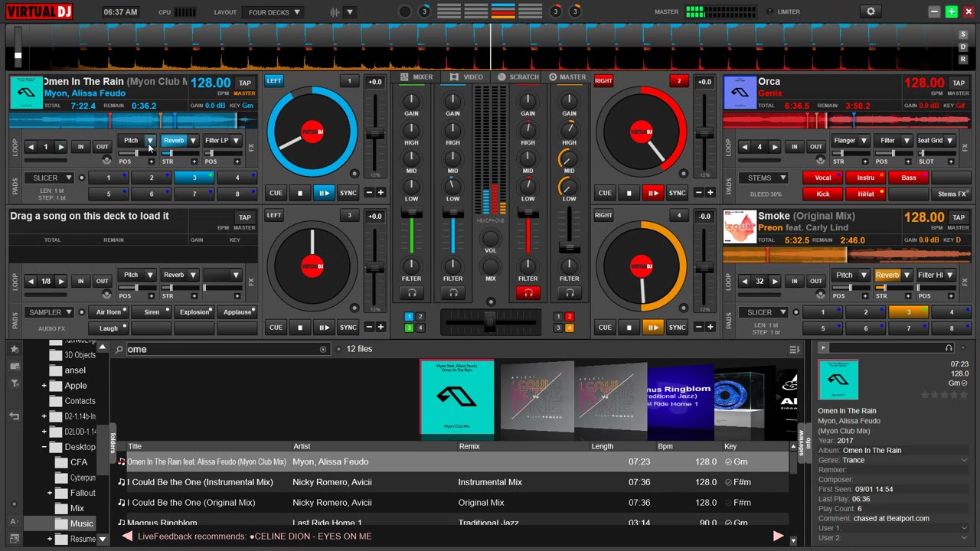Click the next recommendation arrow in LiveFeedback bar
980x551 pixels.
click(778, 536)
